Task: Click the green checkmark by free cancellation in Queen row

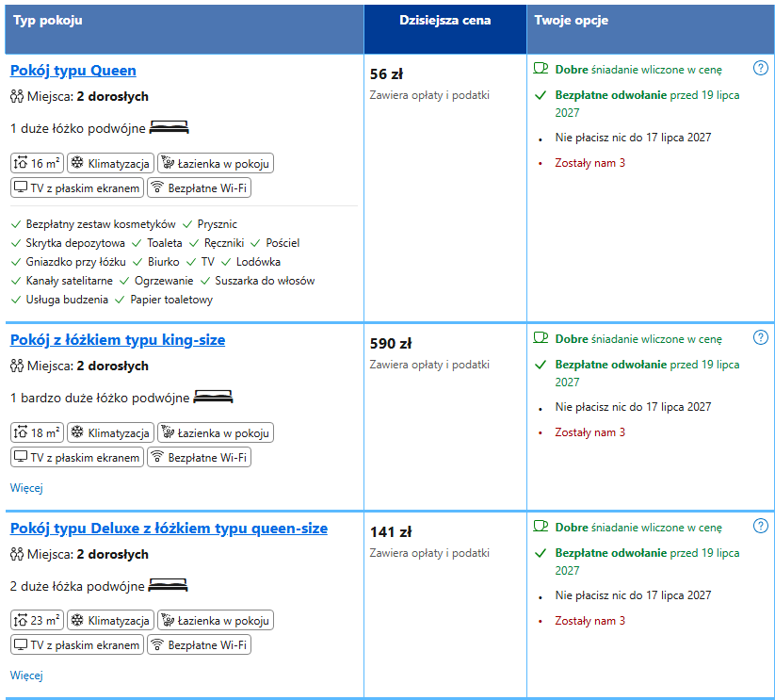Action: point(541,95)
